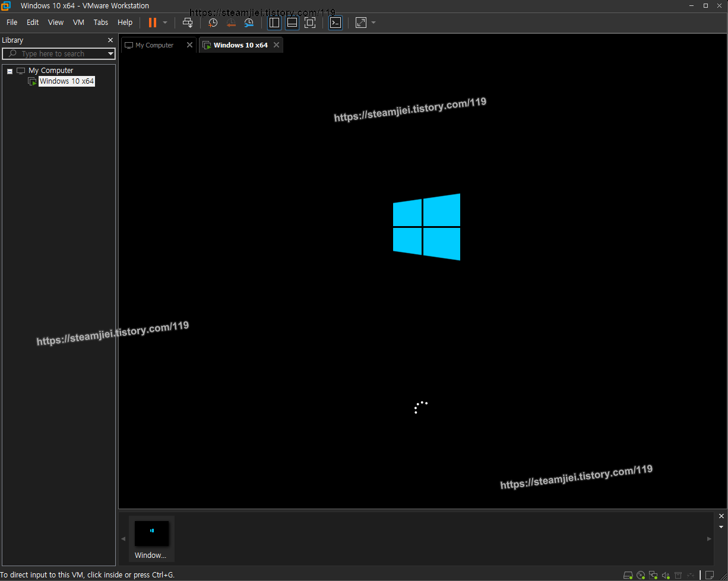Toggle the network adapter connection icon
The height and width of the screenshot is (581, 728).
point(653,574)
